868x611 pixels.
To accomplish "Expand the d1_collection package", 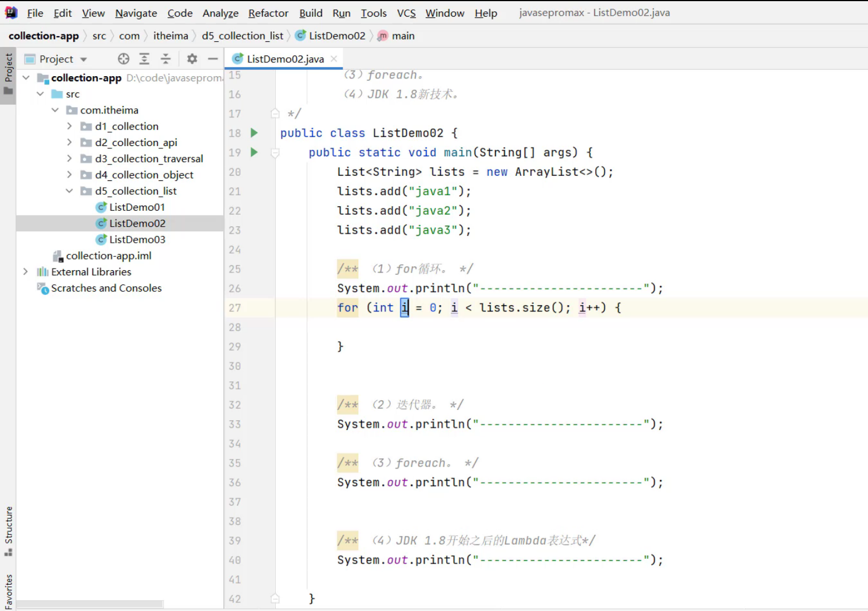I will (x=69, y=126).
